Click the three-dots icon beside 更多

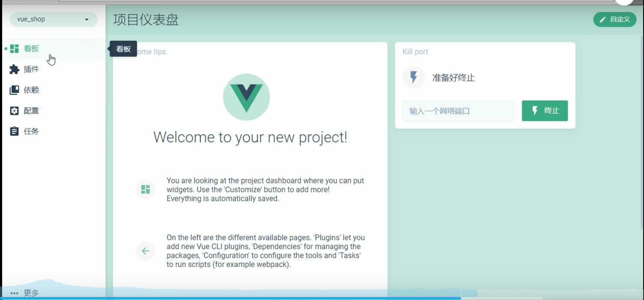click(x=14, y=294)
